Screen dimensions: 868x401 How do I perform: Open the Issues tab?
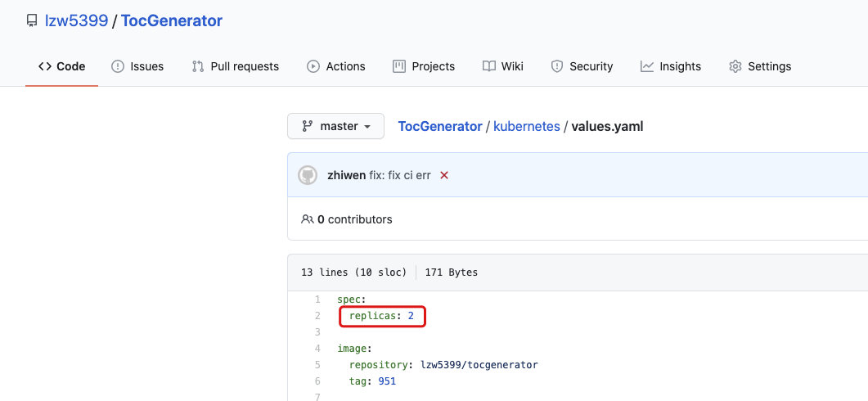(x=137, y=66)
